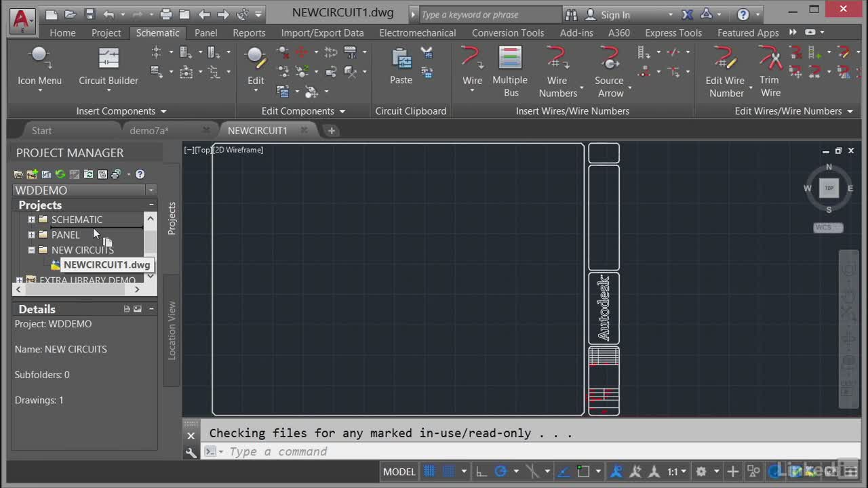Image resolution: width=868 pixels, height=488 pixels.
Task: Open the workspace switching gear icon
Action: pos(701,472)
